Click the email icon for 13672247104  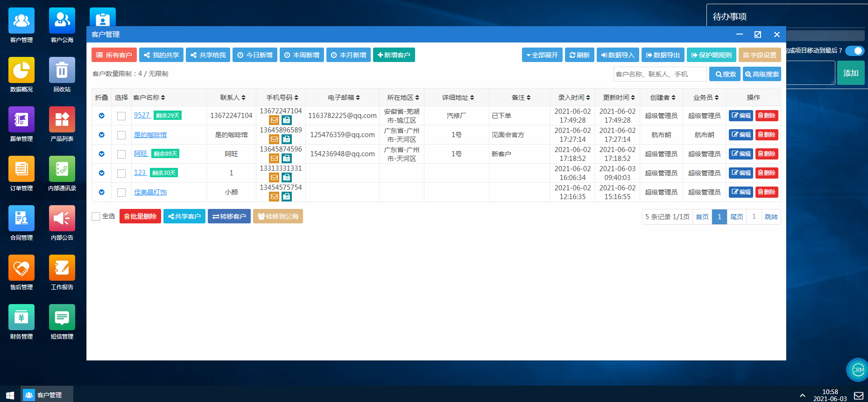[x=275, y=120]
